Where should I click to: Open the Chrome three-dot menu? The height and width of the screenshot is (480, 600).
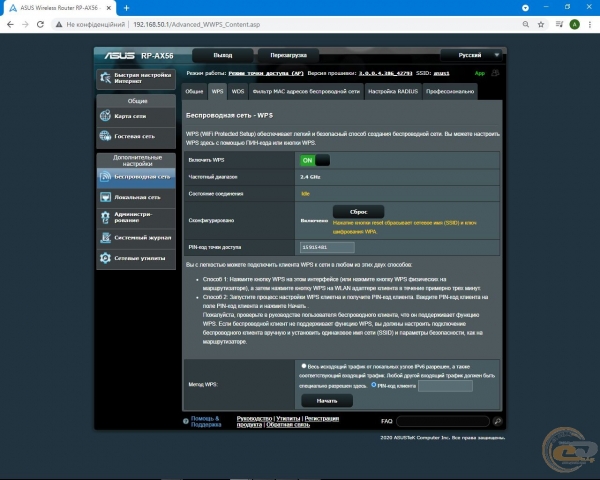click(590, 24)
